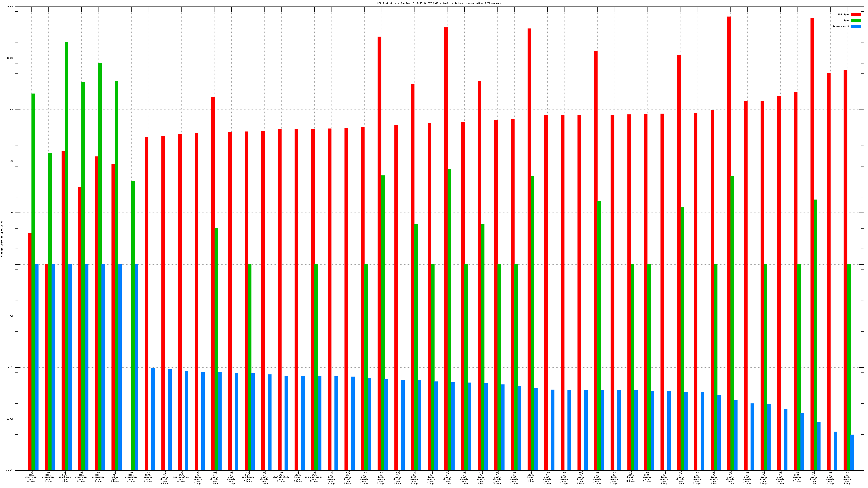The height and width of the screenshot is (488, 868).
Task: Click the blue Score (0..1) legend swatch
Action: pos(856,26)
